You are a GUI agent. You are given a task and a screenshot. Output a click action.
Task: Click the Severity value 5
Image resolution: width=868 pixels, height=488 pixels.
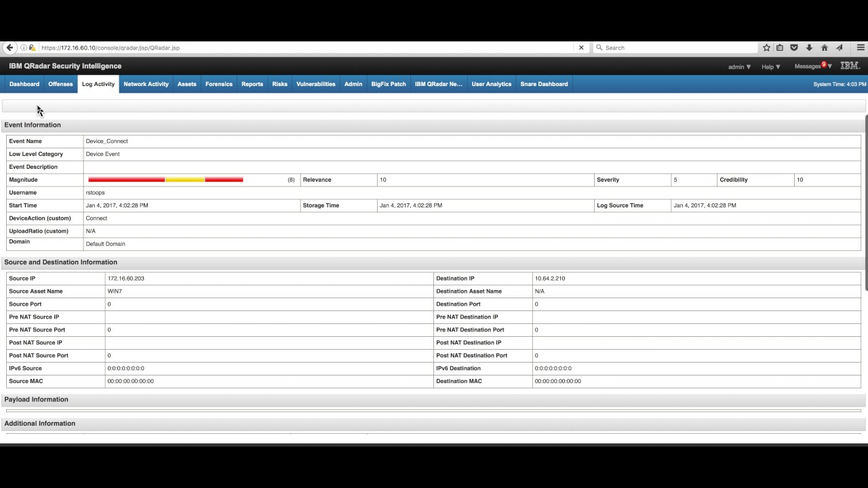pyautogui.click(x=675, y=180)
